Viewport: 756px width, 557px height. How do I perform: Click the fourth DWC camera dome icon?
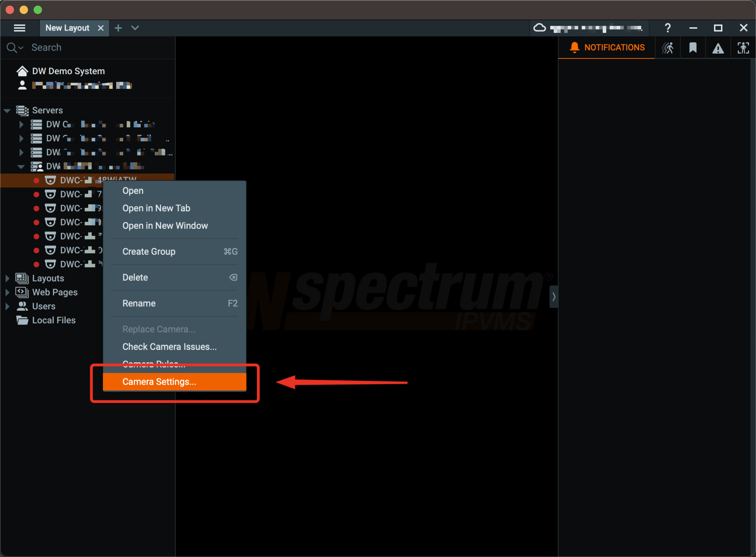coord(50,222)
